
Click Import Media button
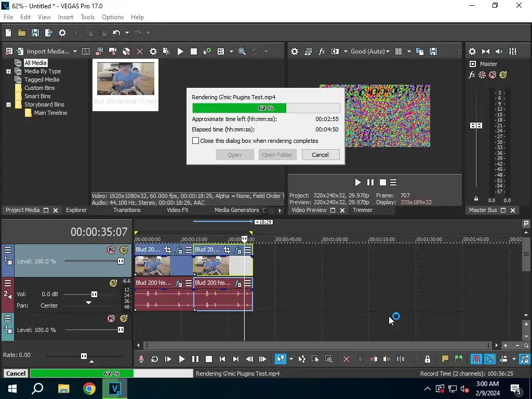coord(44,51)
